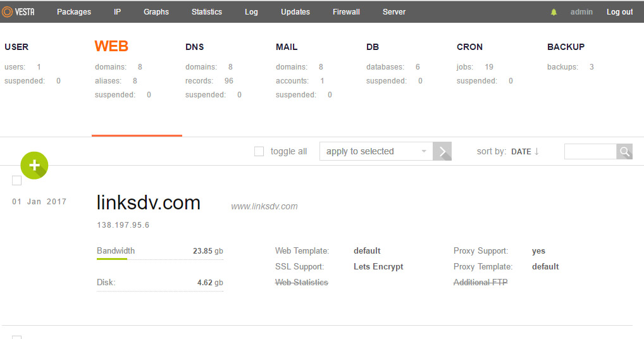Click the Proxy Template default value
This screenshot has width=644, height=339.
click(545, 266)
